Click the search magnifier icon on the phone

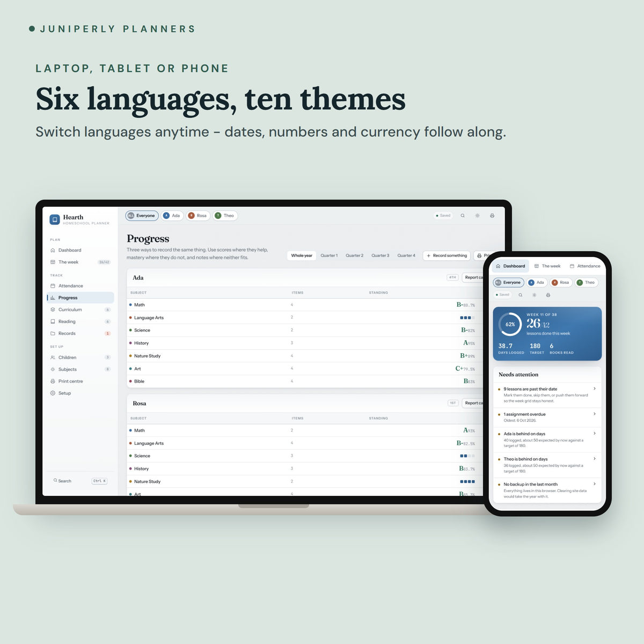520,295
